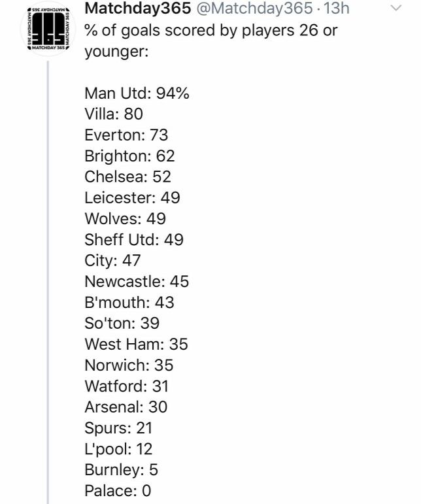
Task: Click the 'L'pool: 12' line
Action: click(118, 449)
